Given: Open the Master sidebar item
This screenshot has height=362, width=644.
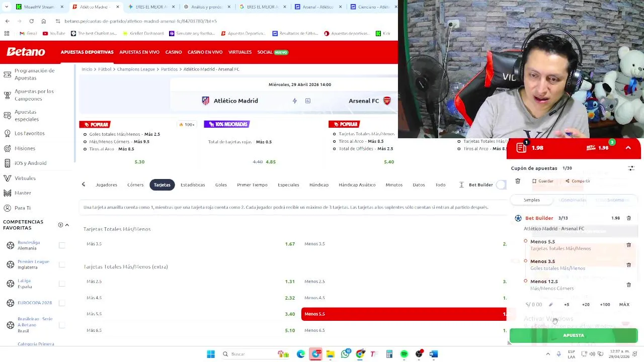Looking at the screenshot, I should (23, 193).
